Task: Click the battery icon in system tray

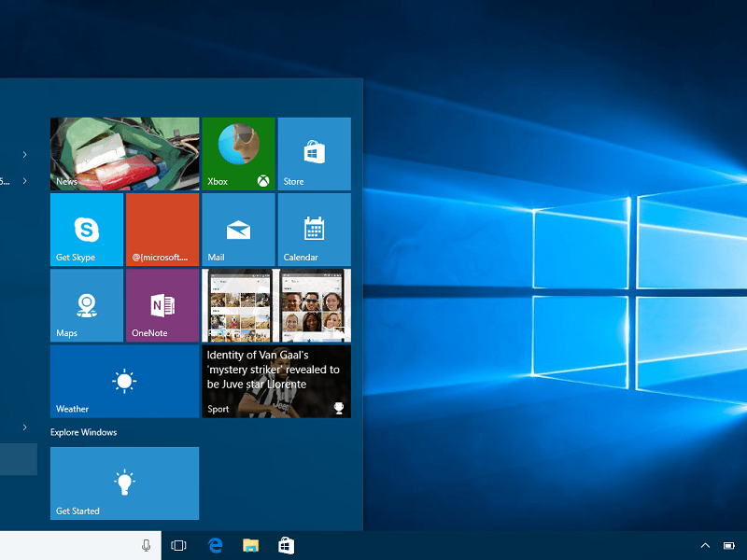Action: point(729,546)
